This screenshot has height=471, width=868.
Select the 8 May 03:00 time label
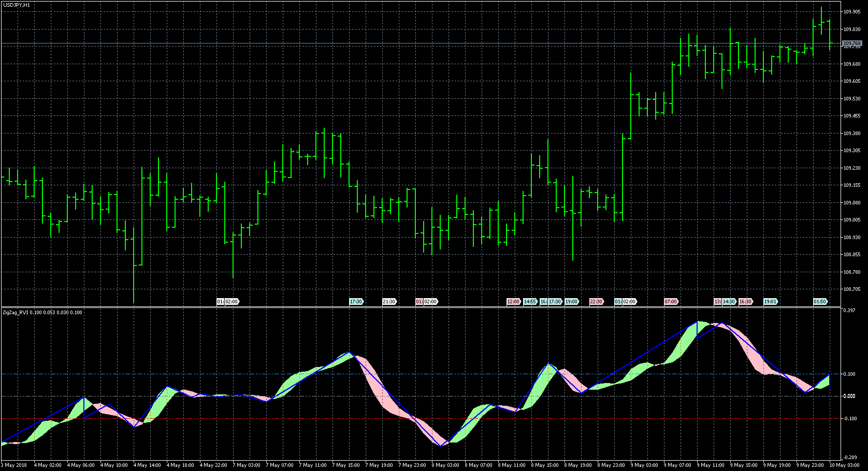(x=445, y=465)
